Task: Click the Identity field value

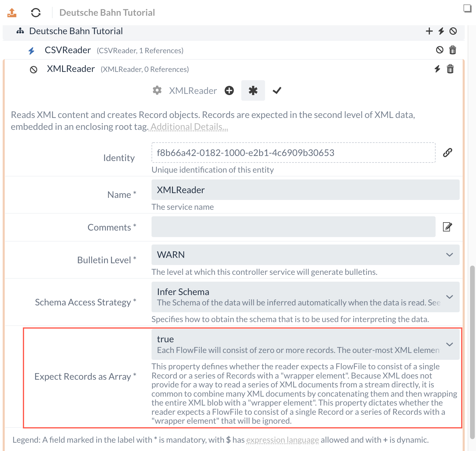Action: [294, 153]
